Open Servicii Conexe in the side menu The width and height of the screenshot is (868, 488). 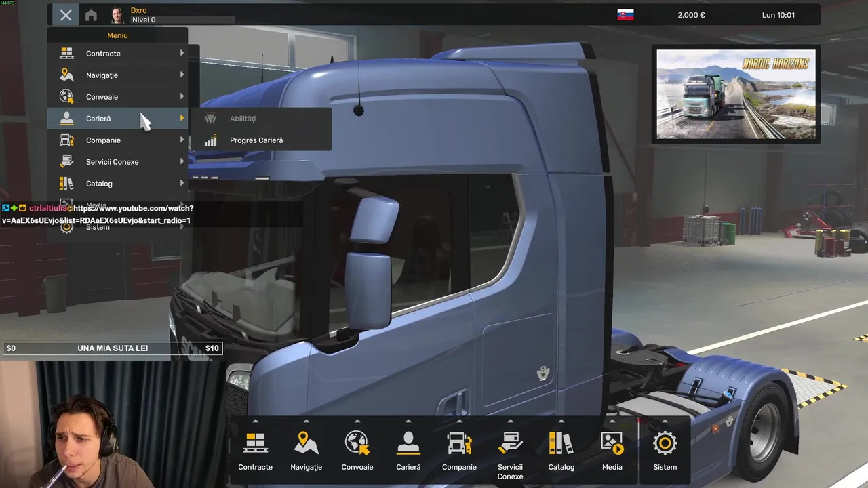[x=117, y=162]
